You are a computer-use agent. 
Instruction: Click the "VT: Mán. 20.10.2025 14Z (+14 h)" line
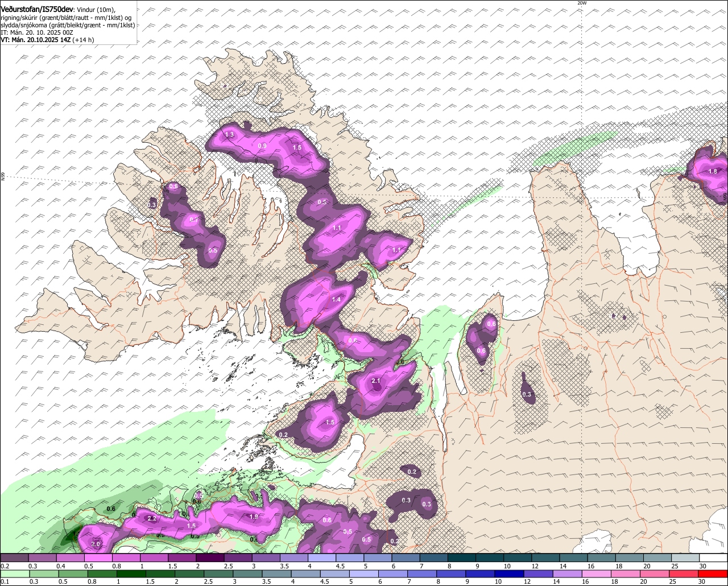pyautogui.click(x=47, y=40)
